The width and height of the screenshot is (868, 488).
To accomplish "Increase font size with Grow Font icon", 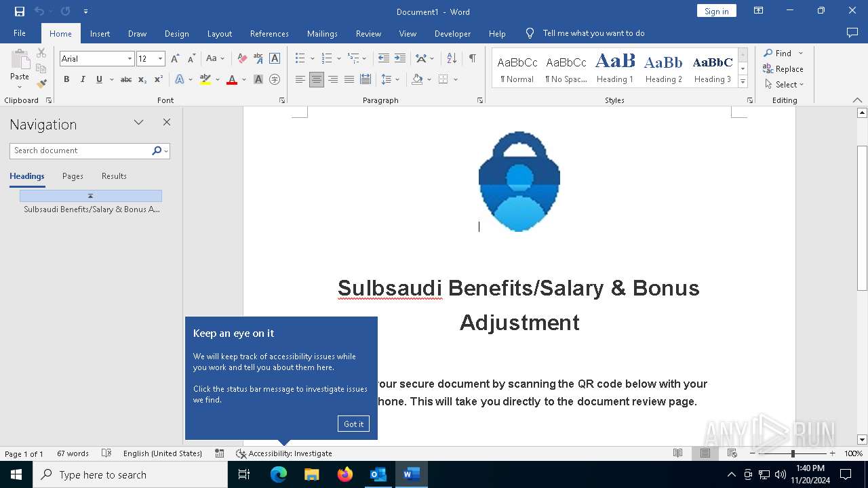I will click(176, 59).
